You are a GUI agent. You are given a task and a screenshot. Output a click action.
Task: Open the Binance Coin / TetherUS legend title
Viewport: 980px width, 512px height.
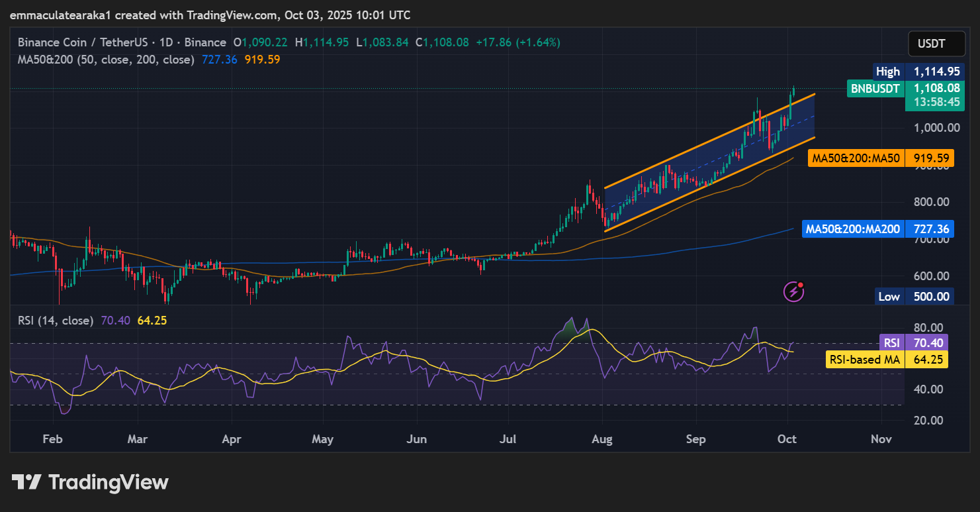point(122,42)
